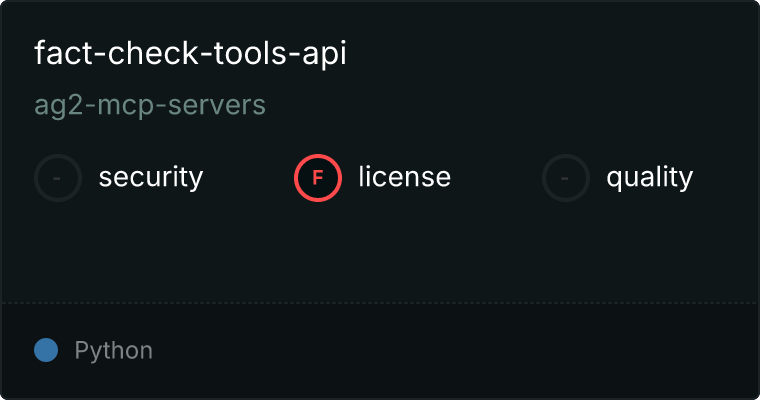
Task: Select the dash inside the quality badge
Action: tap(566, 178)
